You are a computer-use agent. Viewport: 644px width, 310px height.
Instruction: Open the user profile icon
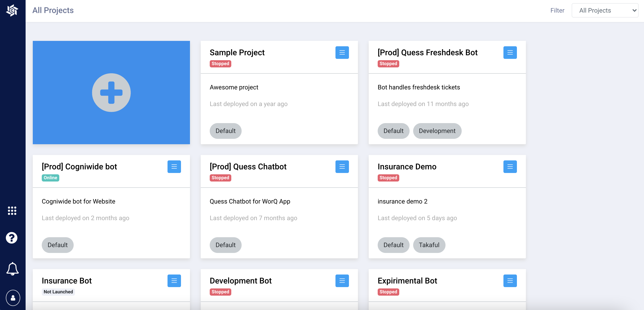(13, 298)
